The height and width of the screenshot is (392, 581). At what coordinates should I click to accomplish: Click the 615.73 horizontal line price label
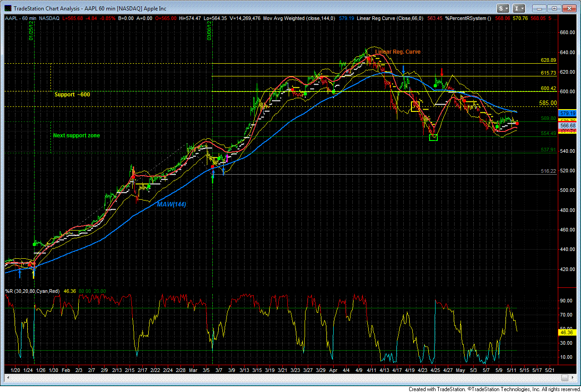click(x=548, y=73)
